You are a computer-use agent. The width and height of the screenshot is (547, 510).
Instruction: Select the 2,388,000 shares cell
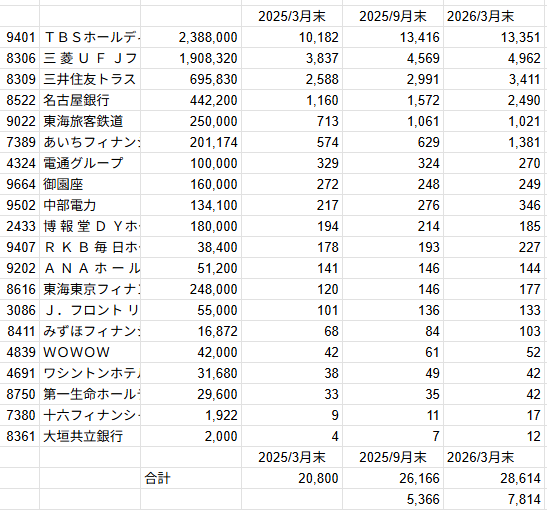(x=191, y=37)
